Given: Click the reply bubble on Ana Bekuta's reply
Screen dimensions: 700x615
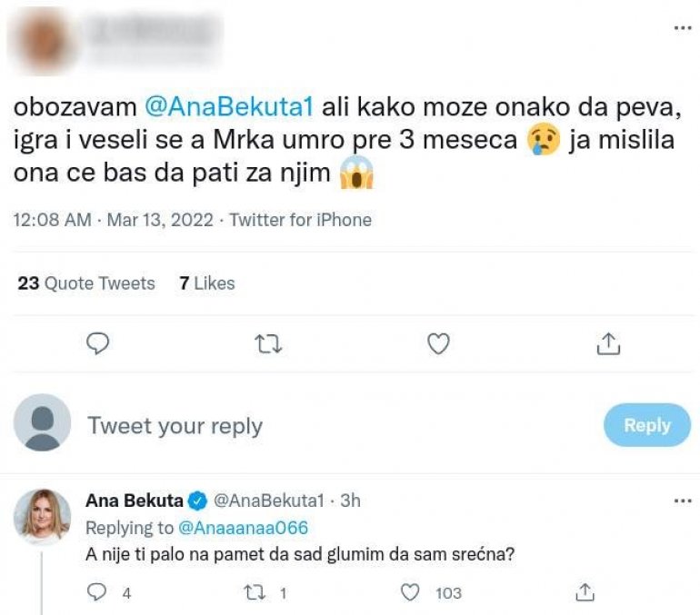Looking at the screenshot, I should click(x=98, y=592).
